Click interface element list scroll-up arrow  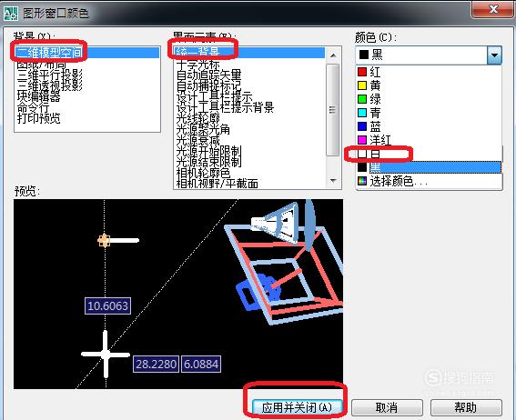(x=333, y=55)
